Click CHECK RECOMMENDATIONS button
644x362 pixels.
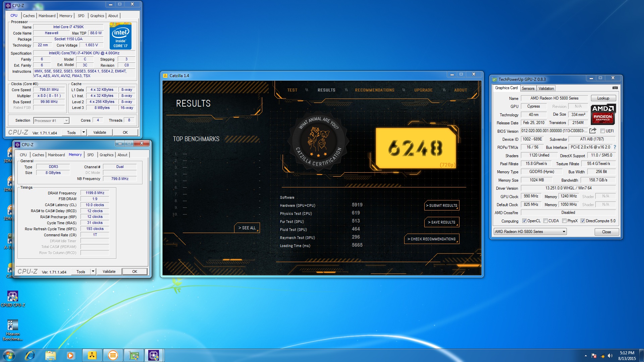(432, 239)
